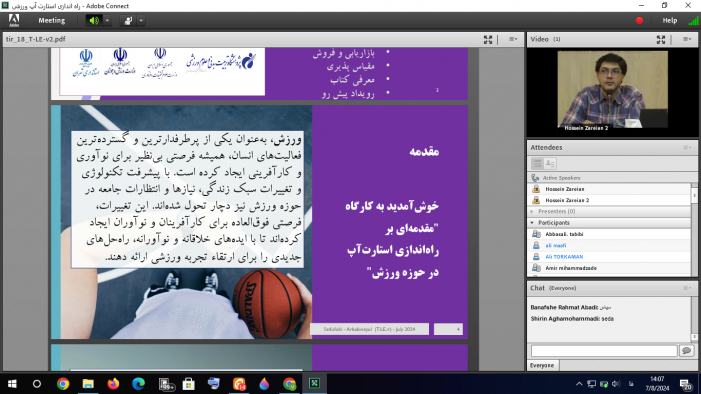Launch Firefox from taskbar
Screen dimensions: 701x394
pos(113,384)
